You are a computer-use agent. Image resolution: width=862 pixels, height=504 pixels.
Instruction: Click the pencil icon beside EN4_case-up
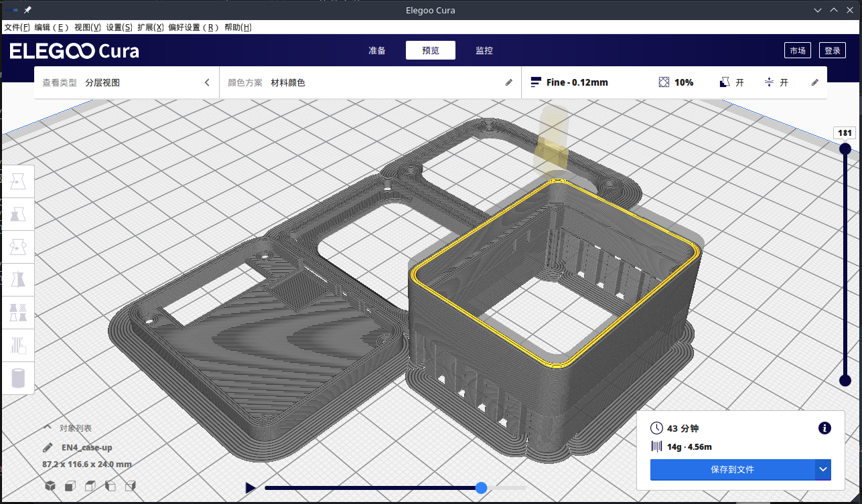(x=48, y=447)
